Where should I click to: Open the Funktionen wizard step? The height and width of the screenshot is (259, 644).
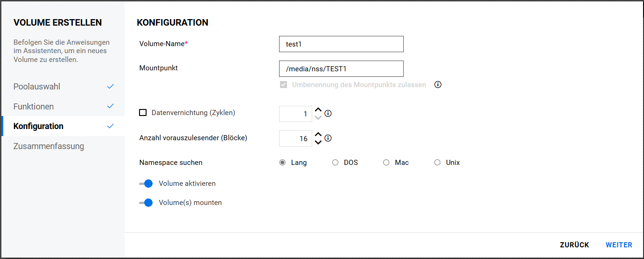(x=34, y=107)
